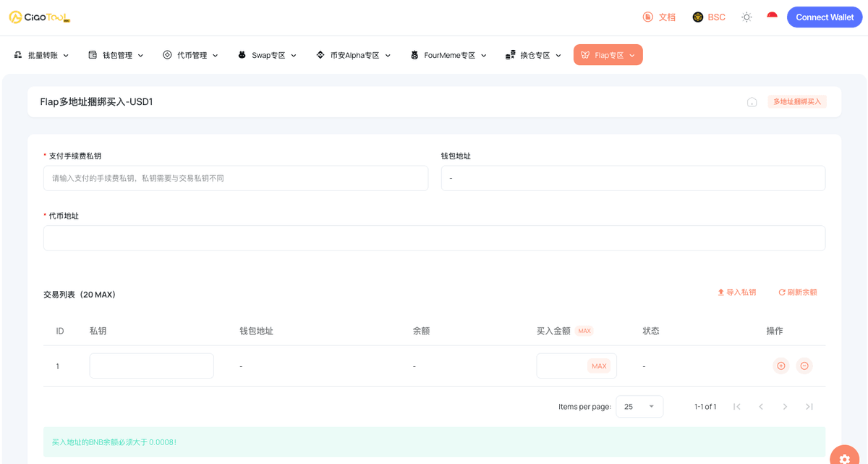This screenshot has height=464, width=868.
Task: Open the Flap专区 menu
Action: tap(608, 55)
